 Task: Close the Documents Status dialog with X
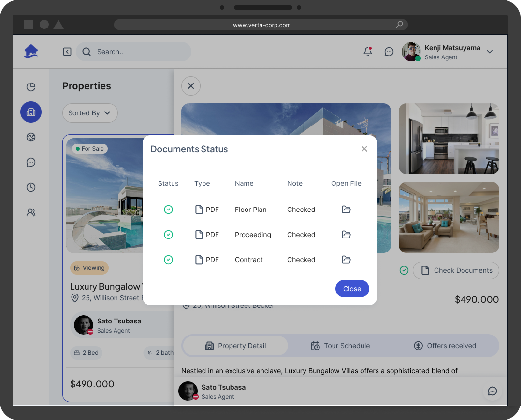[364, 149]
